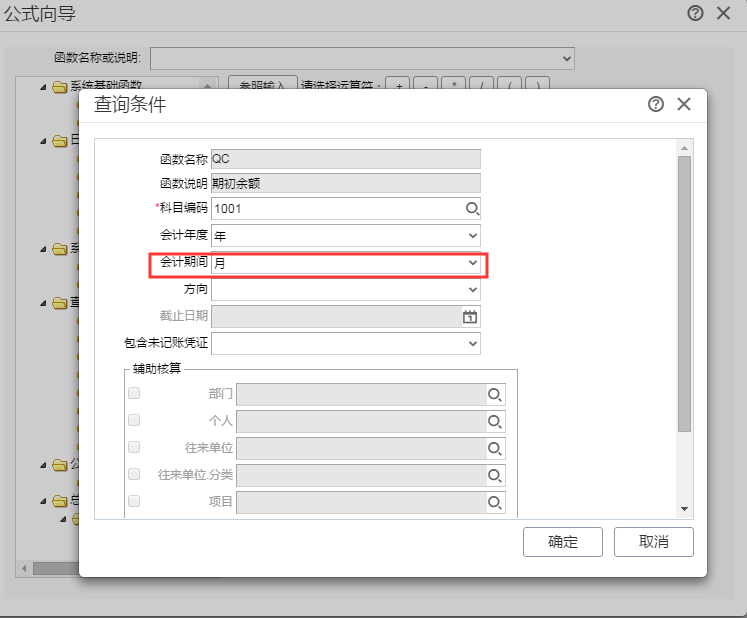Open help in the 公式向导 window
747x618 pixels.
(x=695, y=13)
